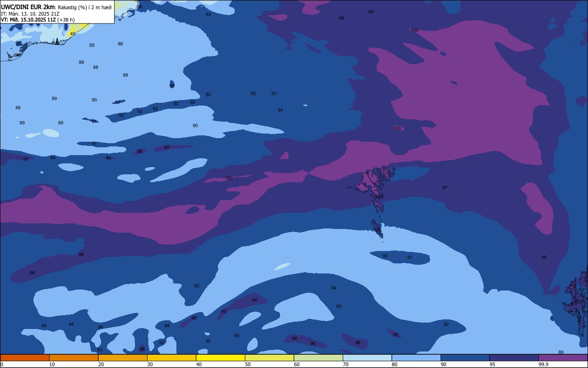Click the 10–20 orange legend swatch
Screen dimensions: 588x368
click(73, 357)
